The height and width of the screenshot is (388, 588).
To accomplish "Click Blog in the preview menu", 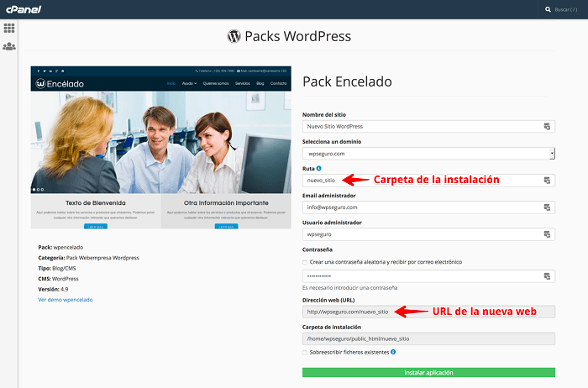I will tap(260, 83).
